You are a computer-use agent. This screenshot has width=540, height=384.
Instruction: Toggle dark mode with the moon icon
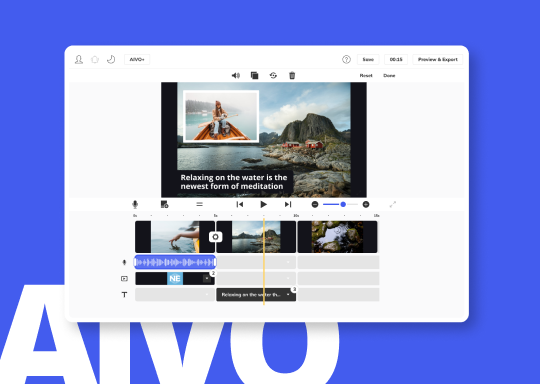[x=111, y=60]
